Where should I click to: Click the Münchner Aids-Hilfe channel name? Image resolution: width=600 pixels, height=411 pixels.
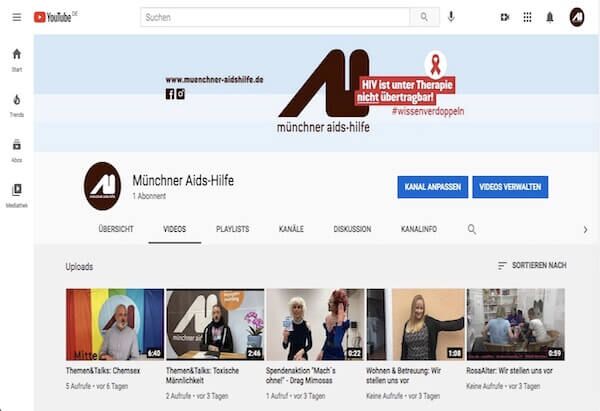click(183, 180)
